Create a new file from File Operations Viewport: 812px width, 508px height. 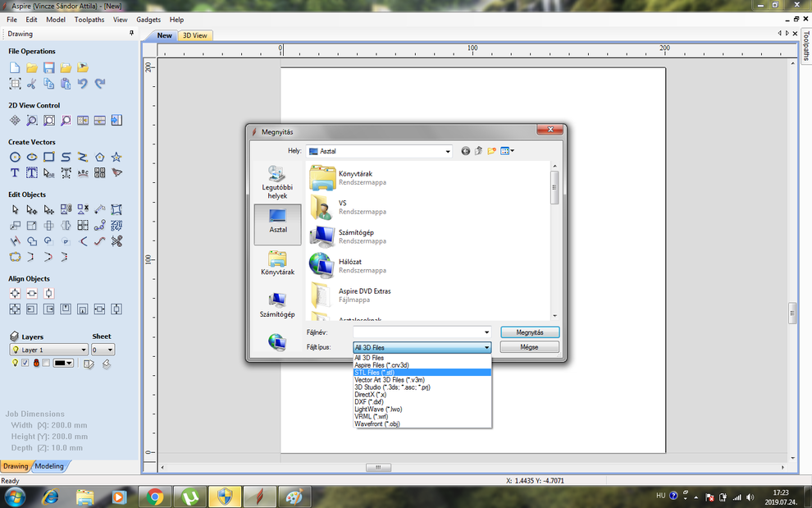click(15, 67)
